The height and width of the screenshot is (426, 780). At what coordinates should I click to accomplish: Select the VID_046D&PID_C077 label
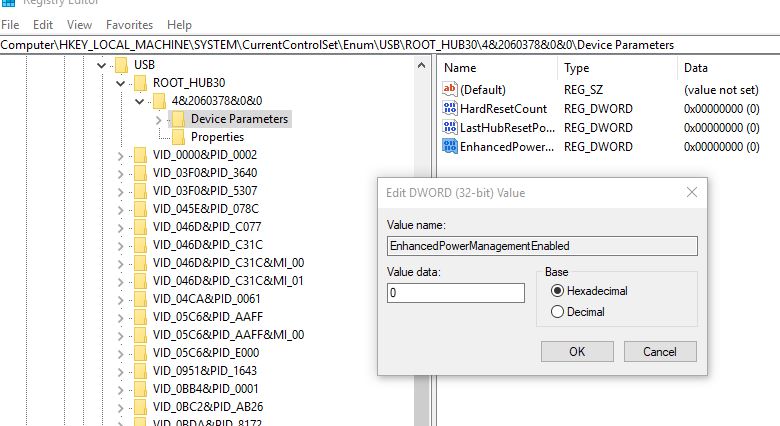click(x=207, y=226)
